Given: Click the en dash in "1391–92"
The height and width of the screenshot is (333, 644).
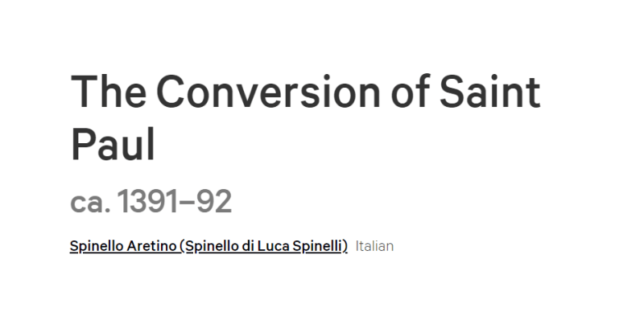Looking at the screenshot, I should (188, 203).
